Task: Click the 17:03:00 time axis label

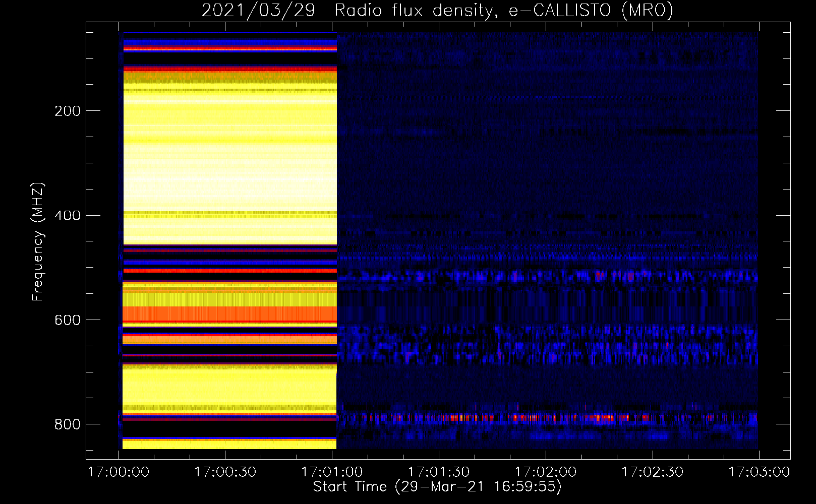Action: click(x=759, y=472)
